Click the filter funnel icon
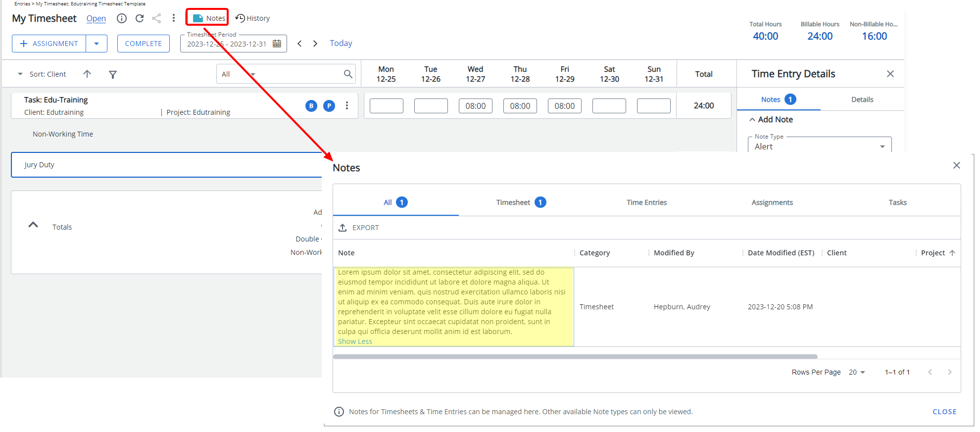The width and height of the screenshot is (980, 432). pos(113,74)
